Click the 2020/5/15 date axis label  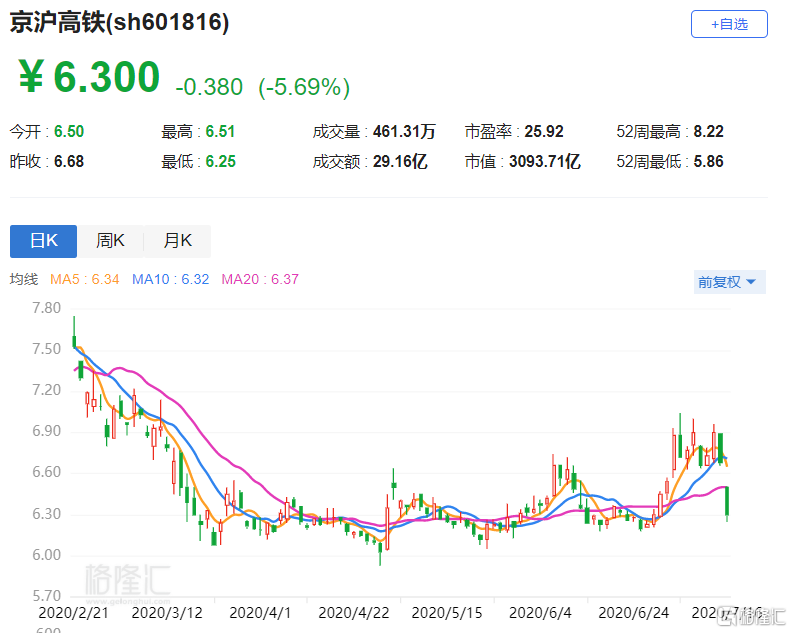click(x=446, y=610)
